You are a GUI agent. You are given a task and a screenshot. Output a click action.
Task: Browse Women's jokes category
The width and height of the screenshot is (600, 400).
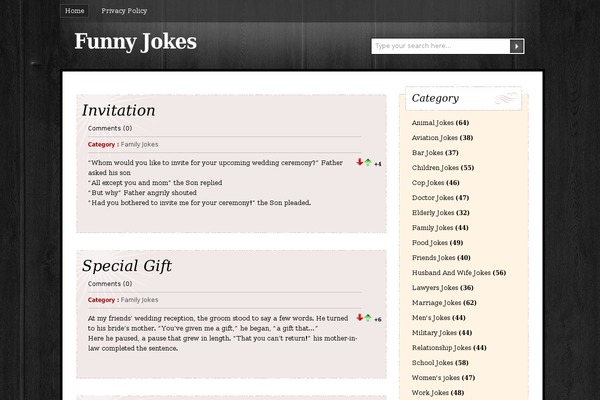coord(435,378)
